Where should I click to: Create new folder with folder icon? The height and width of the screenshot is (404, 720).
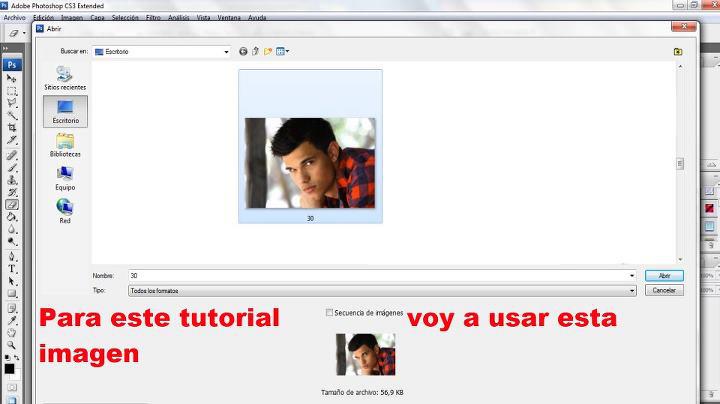click(268, 51)
